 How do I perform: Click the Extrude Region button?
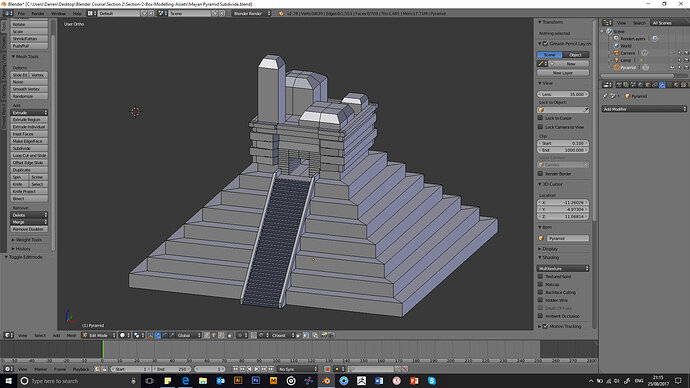coord(29,120)
